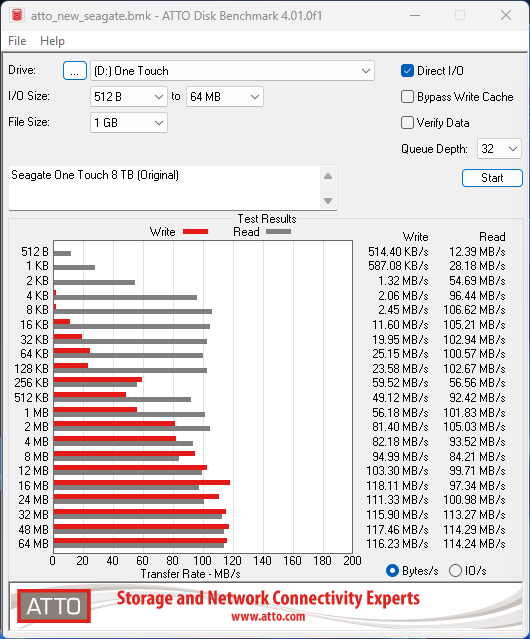Expand the File Size 1 GB dropdown

(129, 123)
